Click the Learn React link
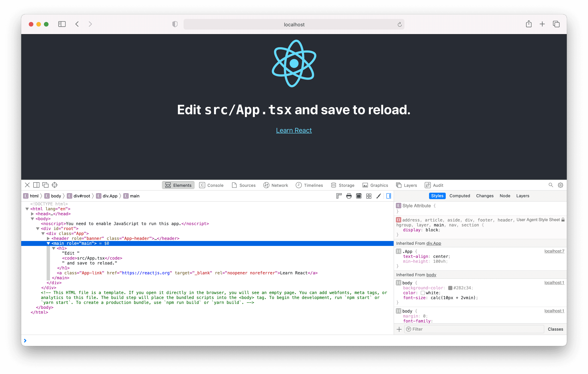The height and width of the screenshot is (374, 588). [x=294, y=130]
